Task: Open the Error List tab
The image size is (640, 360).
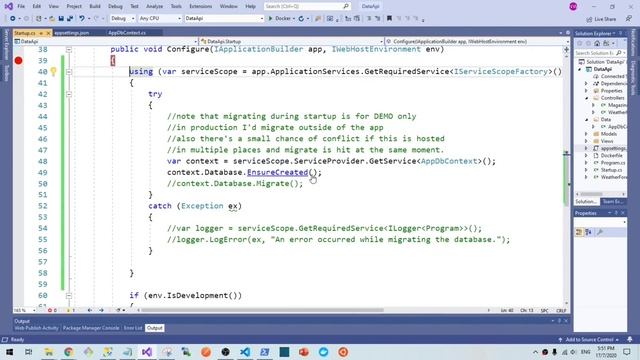Action: [x=133, y=328]
